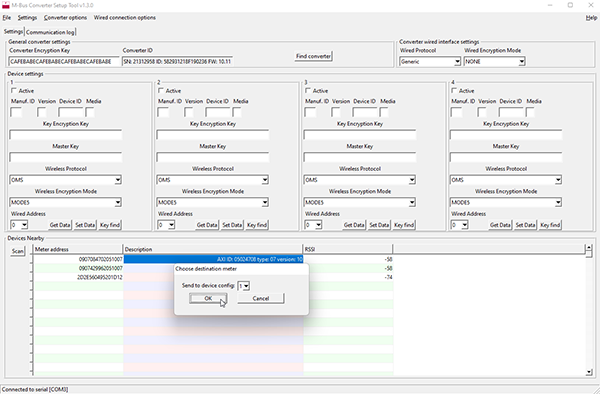Confirm dialog with OK button
The image size is (600, 394).
(x=208, y=298)
